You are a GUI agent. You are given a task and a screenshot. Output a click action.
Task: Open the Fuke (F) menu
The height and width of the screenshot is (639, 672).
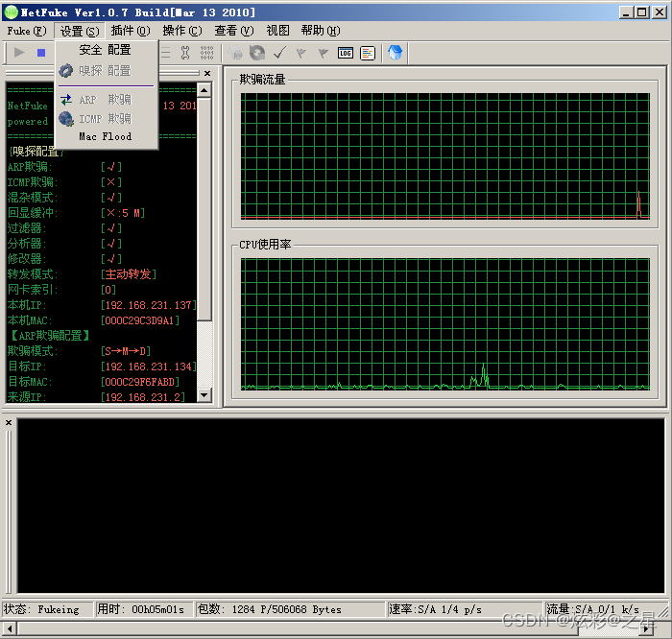27,31
